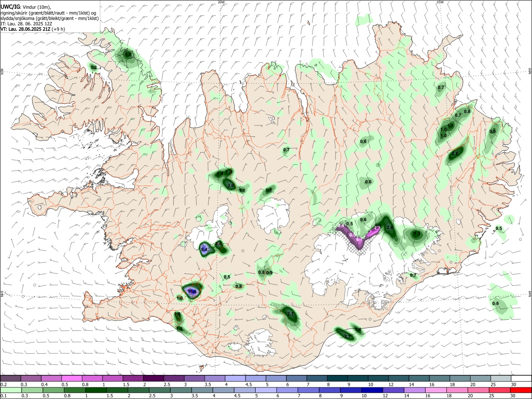This screenshot has width=532, height=399.
Task: Pick the navy blue 10 rain-scale swatch
Action: pos(372,390)
